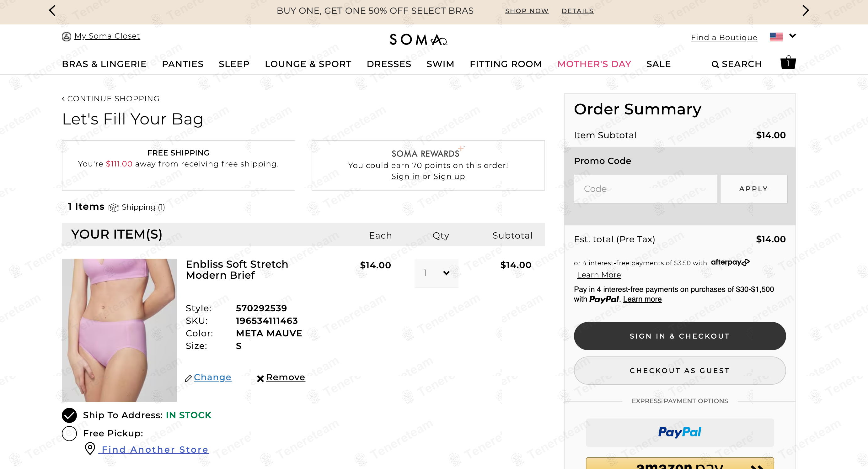The image size is (868, 469).
Task: Click Checkout as Guest button
Action: (x=680, y=370)
